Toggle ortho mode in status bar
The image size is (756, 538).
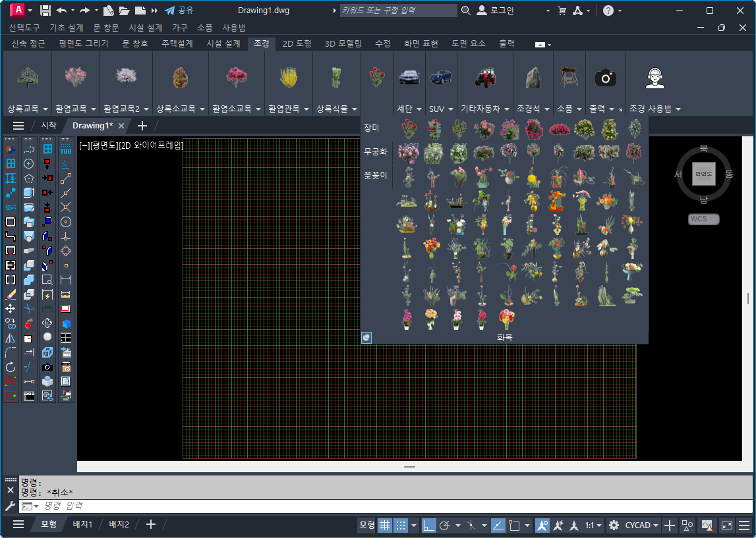(x=428, y=525)
